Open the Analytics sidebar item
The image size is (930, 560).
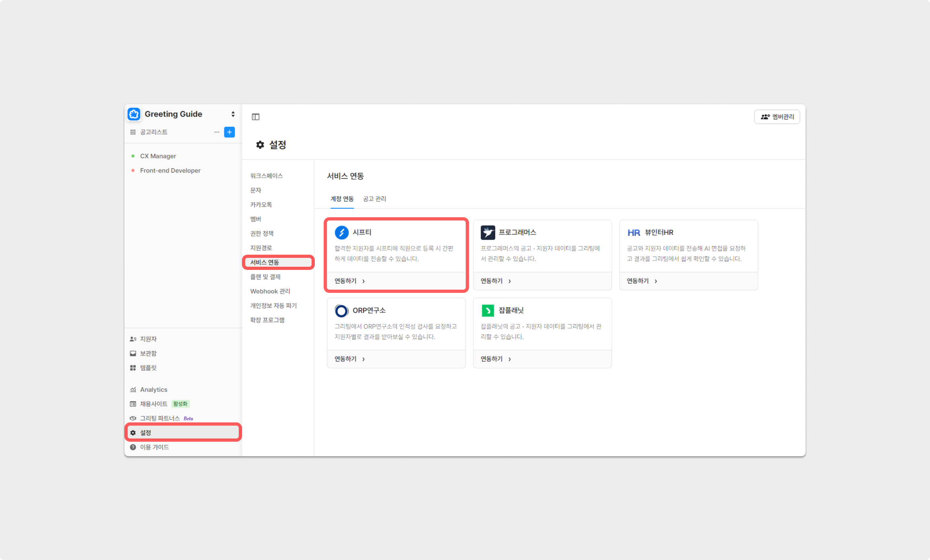pyautogui.click(x=153, y=389)
